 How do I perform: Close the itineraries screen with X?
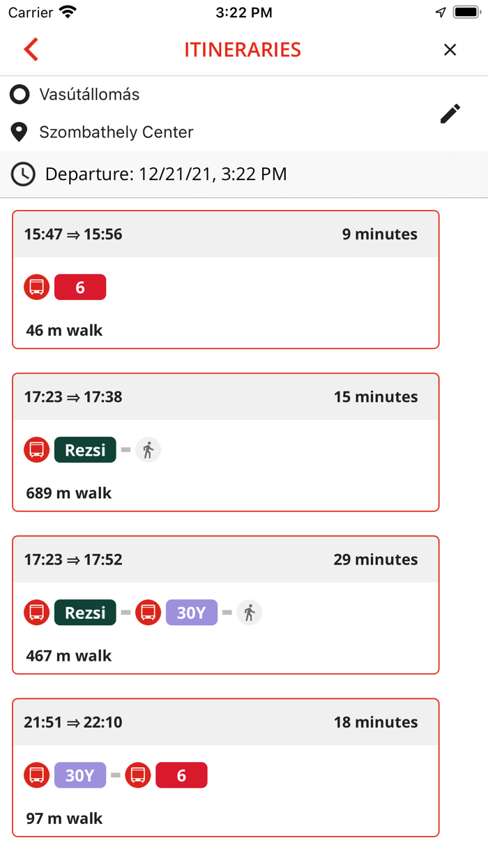[450, 50]
